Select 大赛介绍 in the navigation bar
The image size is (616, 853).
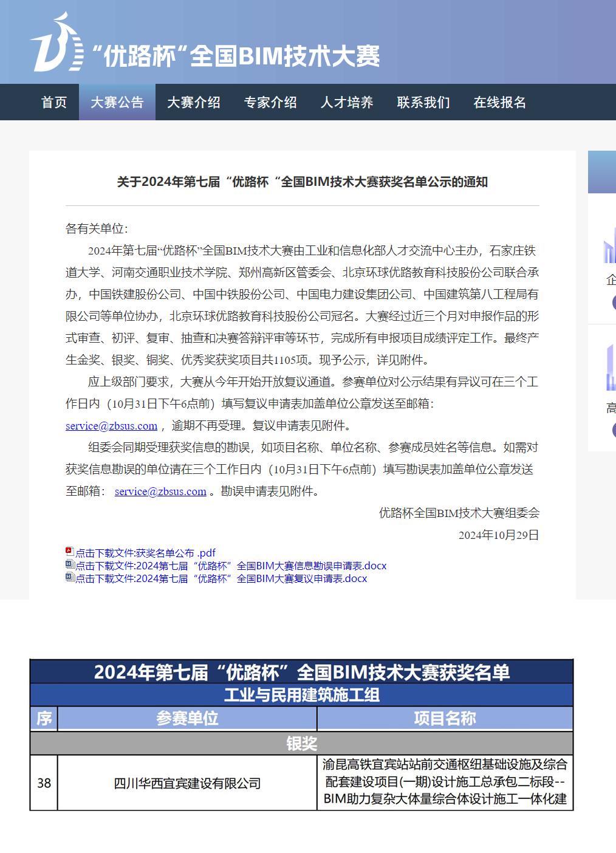coord(194,102)
